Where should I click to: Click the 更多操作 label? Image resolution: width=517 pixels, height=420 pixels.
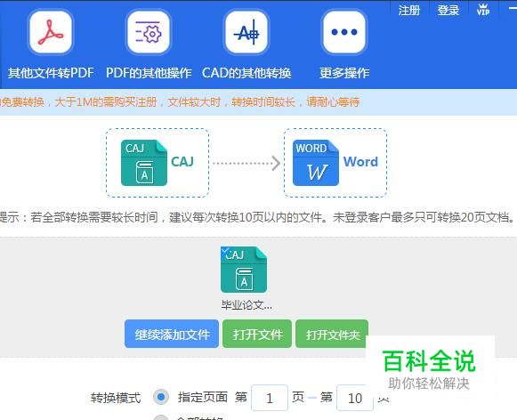pyautogui.click(x=344, y=73)
